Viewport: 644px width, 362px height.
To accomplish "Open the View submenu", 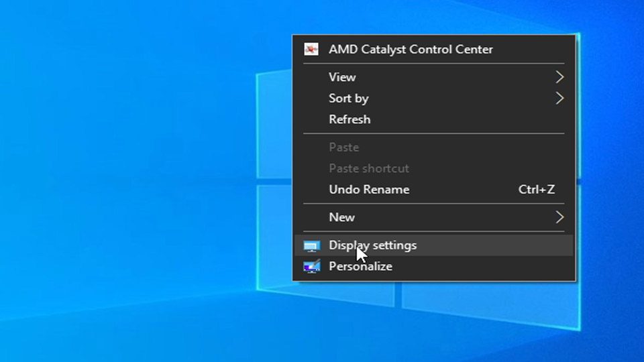I will pos(434,77).
